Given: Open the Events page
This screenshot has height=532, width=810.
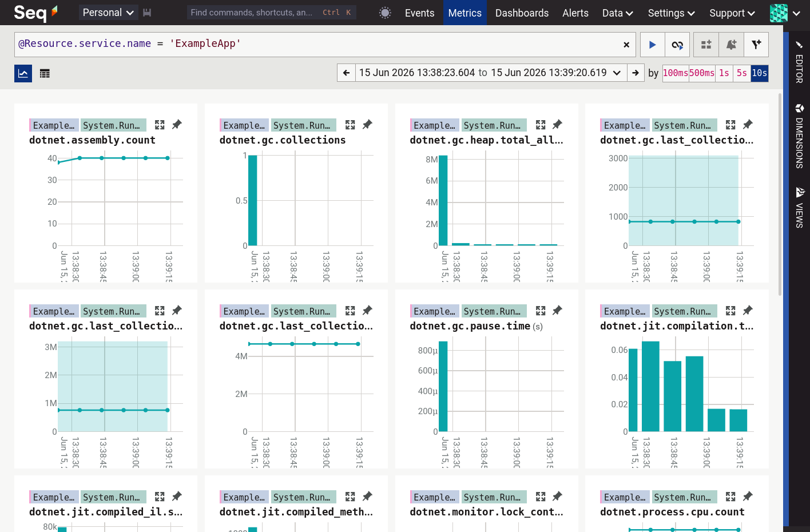Looking at the screenshot, I should point(419,13).
